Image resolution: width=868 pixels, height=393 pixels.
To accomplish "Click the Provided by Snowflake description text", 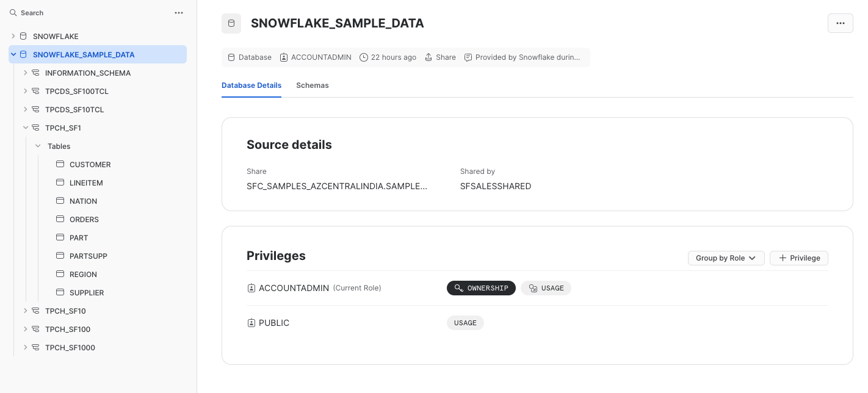I will (x=528, y=57).
